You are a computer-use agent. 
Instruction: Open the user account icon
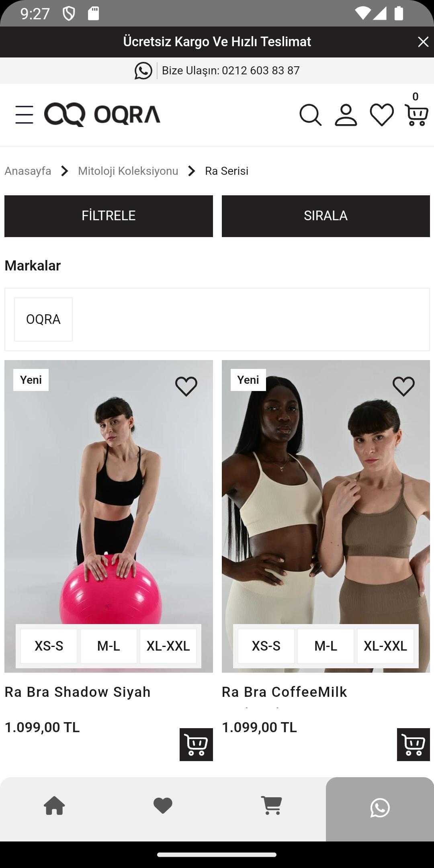pyautogui.click(x=346, y=115)
